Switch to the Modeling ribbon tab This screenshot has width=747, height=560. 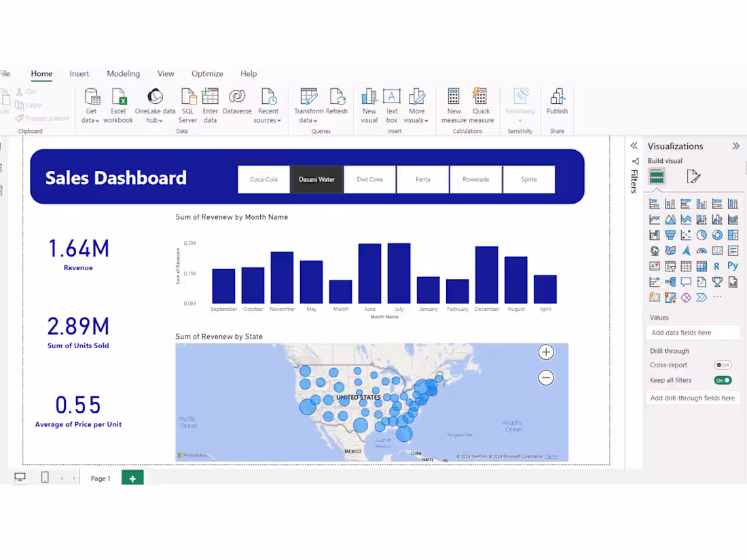click(123, 73)
